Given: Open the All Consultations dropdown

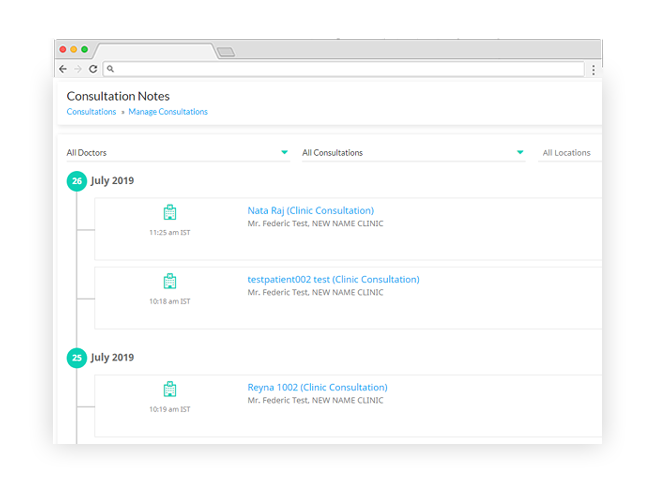Looking at the screenshot, I should pos(520,153).
